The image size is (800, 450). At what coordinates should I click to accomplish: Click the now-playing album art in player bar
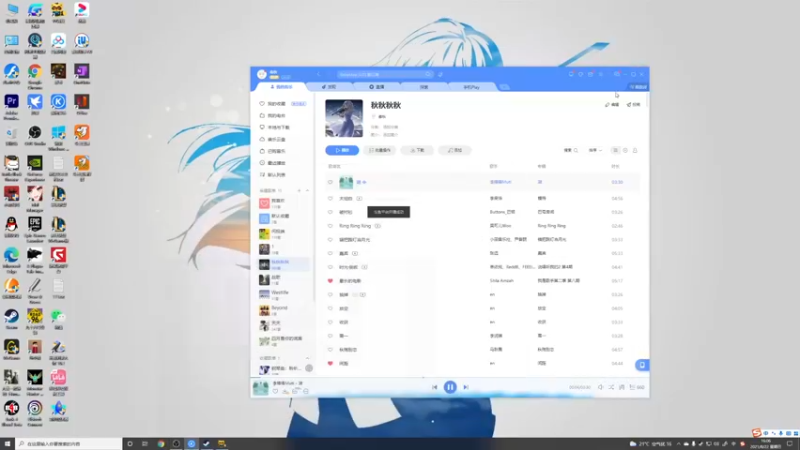click(261, 387)
